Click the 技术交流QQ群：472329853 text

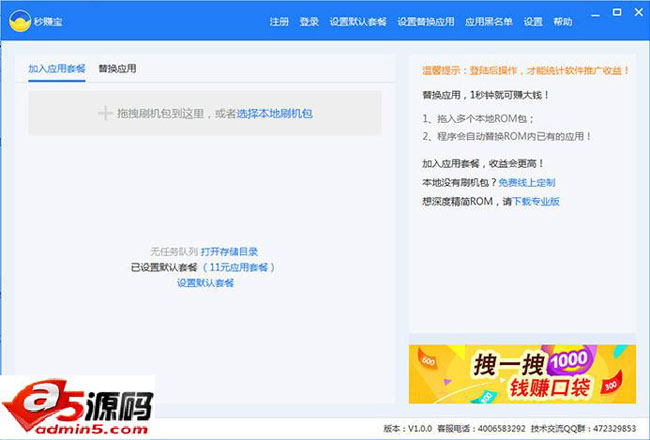pyautogui.click(x=583, y=428)
